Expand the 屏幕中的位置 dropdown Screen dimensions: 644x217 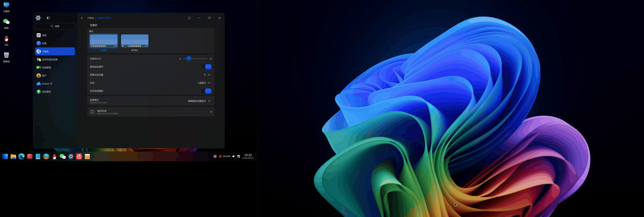[207, 75]
